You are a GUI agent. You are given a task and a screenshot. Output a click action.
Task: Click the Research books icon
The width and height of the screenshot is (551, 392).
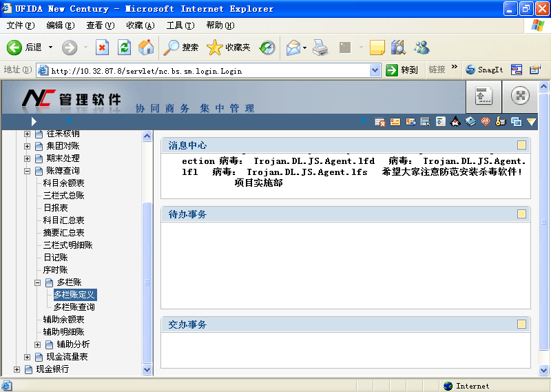(x=399, y=48)
